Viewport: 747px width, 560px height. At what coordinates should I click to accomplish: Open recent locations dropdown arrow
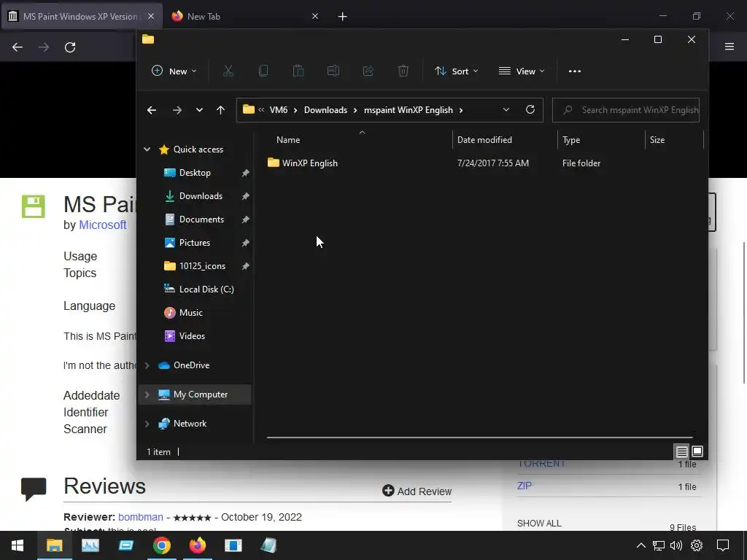[x=199, y=110]
